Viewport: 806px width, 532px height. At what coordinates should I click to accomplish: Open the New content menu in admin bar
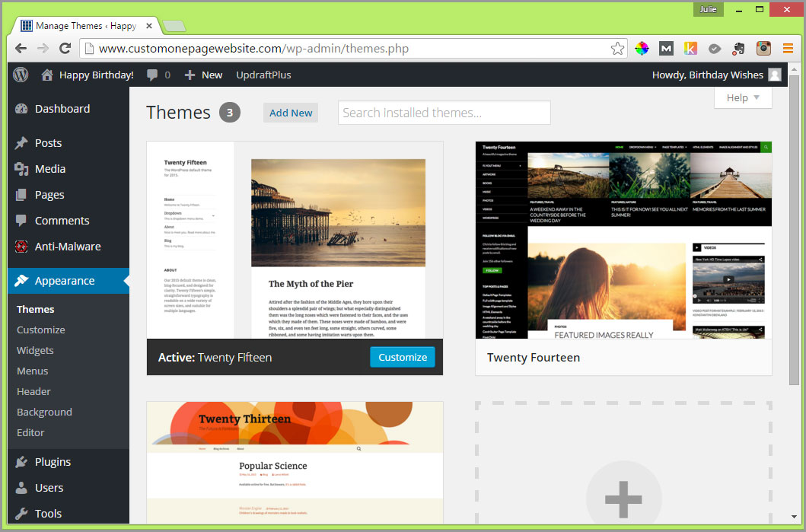coord(203,75)
